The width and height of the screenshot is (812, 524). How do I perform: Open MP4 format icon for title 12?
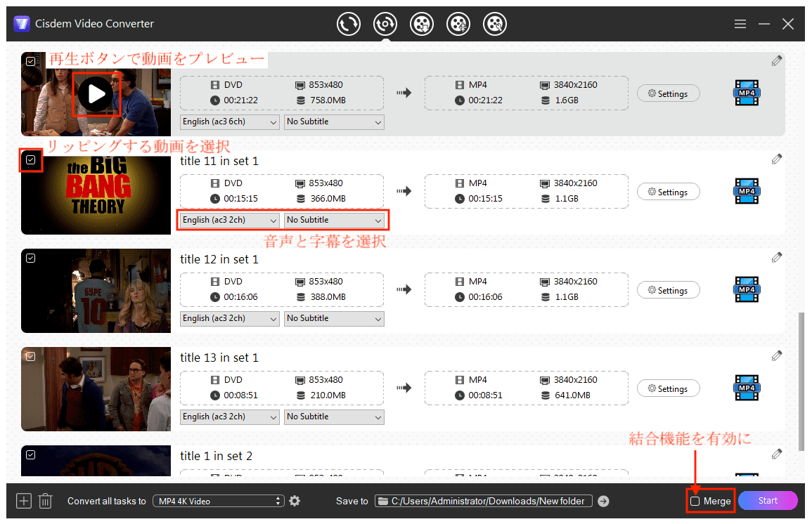point(747,289)
